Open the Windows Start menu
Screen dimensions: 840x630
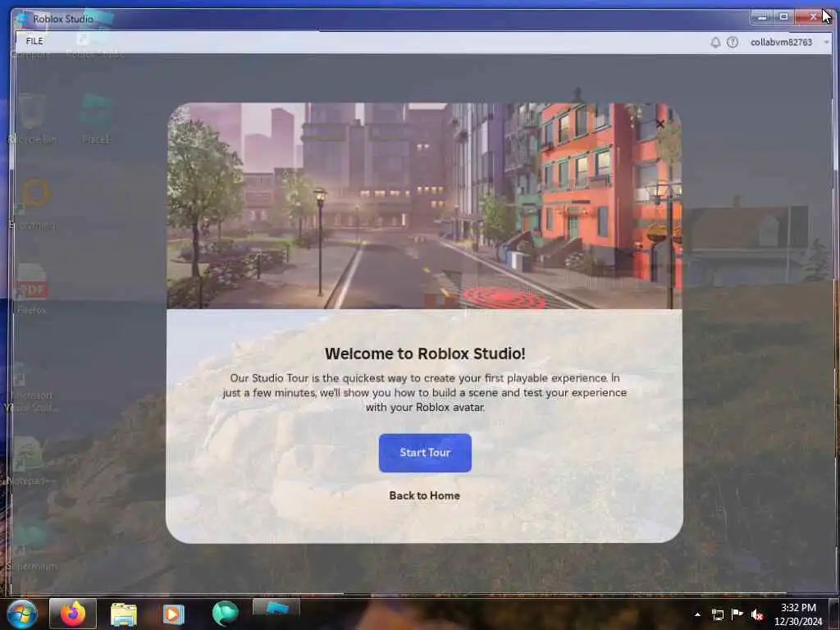[21, 614]
